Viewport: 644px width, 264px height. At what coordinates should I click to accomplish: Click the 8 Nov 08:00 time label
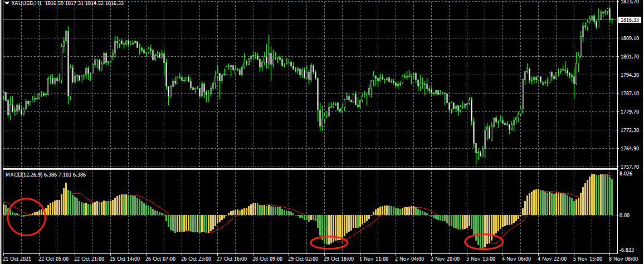tap(625, 260)
